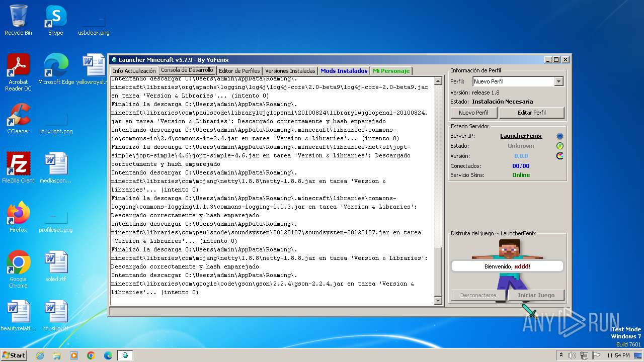
Task: Open File Explorer from taskbar
Action: pyautogui.click(x=57, y=355)
